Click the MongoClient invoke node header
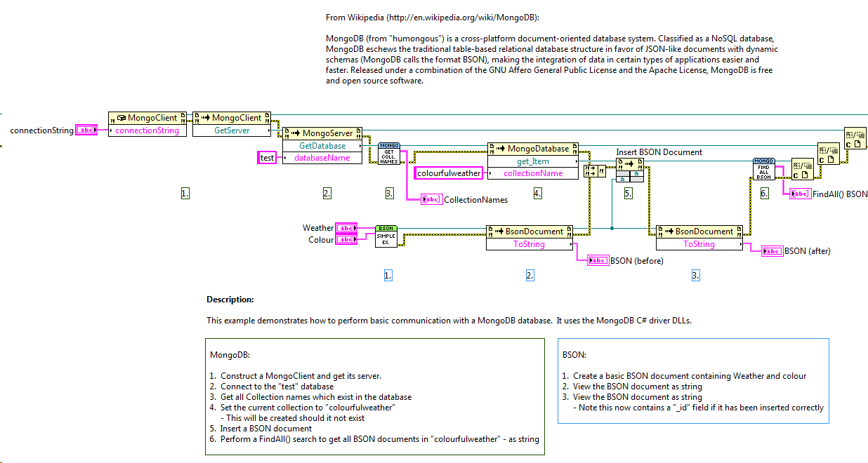868x463 pixels. coord(232,118)
